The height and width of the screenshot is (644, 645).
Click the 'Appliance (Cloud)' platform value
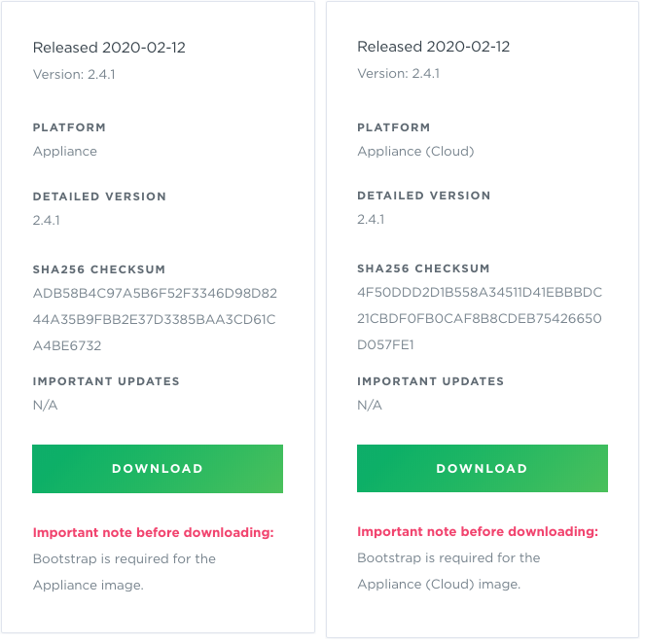pos(415,152)
